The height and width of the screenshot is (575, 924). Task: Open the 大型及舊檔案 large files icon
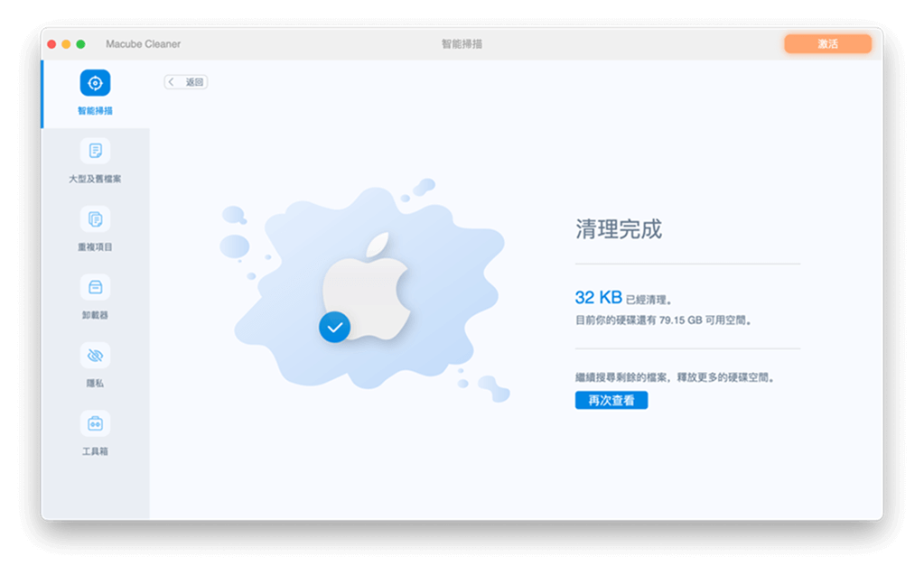click(x=95, y=151)
